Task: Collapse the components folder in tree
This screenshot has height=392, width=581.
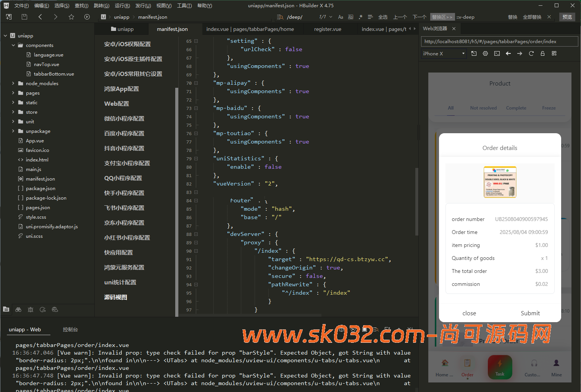Action: (13, 45)
